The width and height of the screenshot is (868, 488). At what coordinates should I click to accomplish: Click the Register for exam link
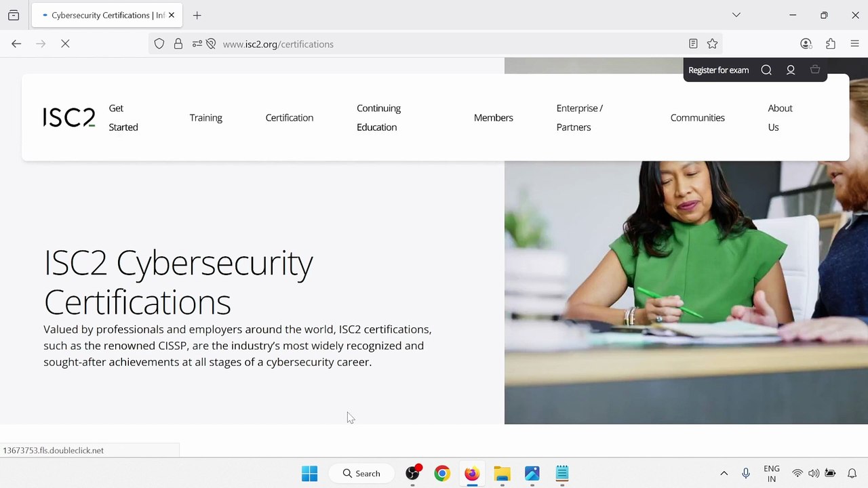click(719, 70)
